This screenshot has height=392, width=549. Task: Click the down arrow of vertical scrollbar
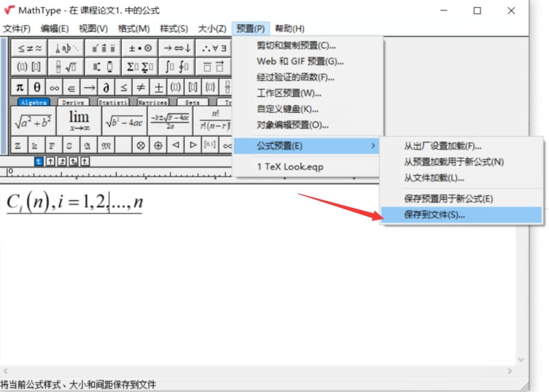521,359
